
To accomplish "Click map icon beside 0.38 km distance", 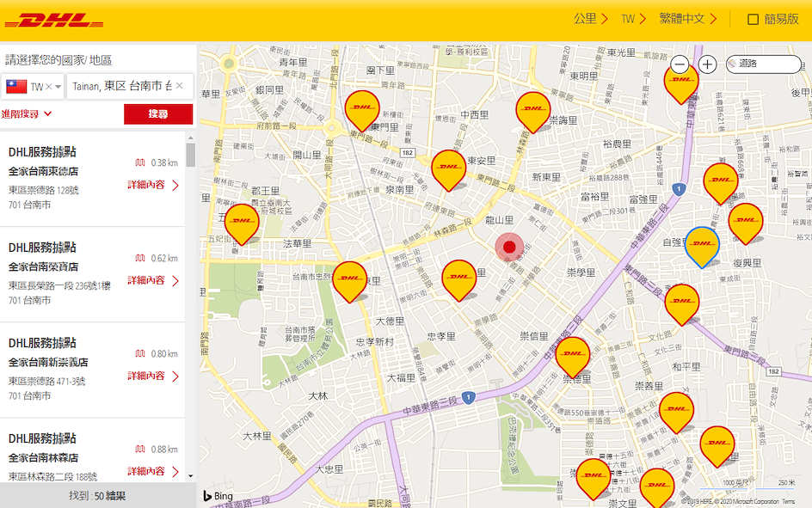I will click(140, 162).
